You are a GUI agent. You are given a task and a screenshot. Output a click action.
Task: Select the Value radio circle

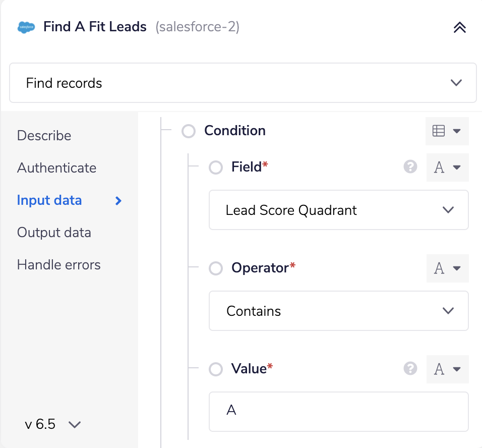tap(216, 369)
